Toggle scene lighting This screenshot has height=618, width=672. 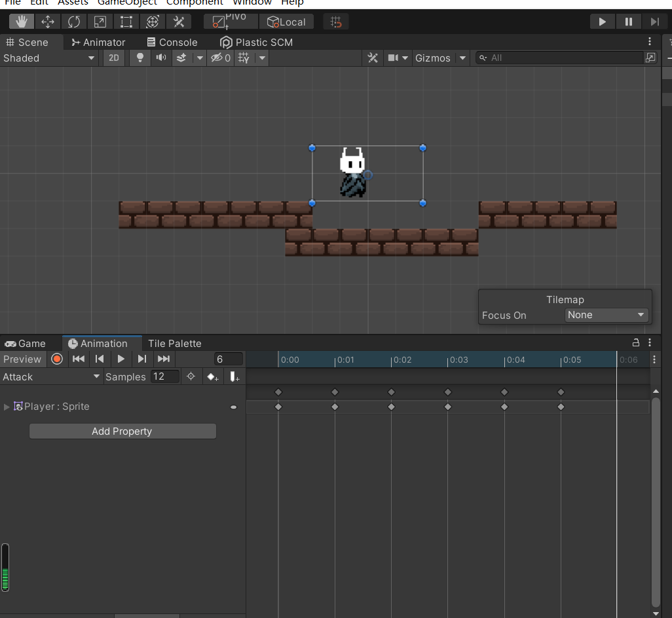[140, 58]
